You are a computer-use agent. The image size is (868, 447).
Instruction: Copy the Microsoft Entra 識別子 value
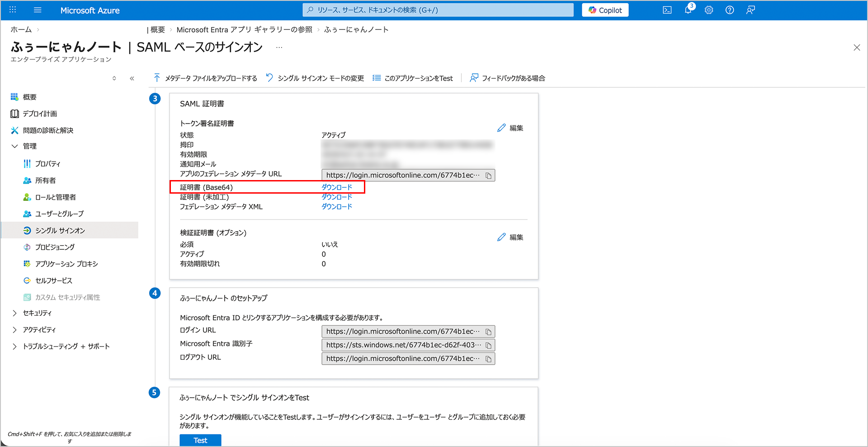(x=488, y=345)
